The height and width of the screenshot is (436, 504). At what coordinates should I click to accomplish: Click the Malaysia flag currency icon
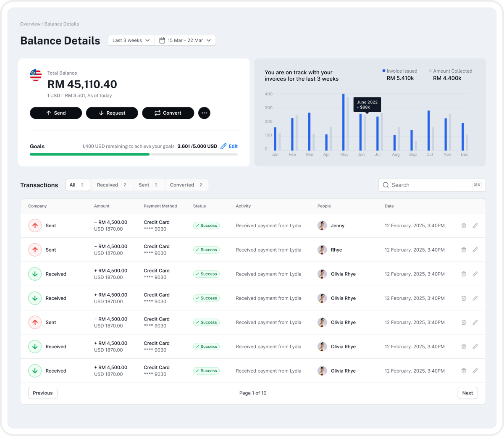(36, 76)
